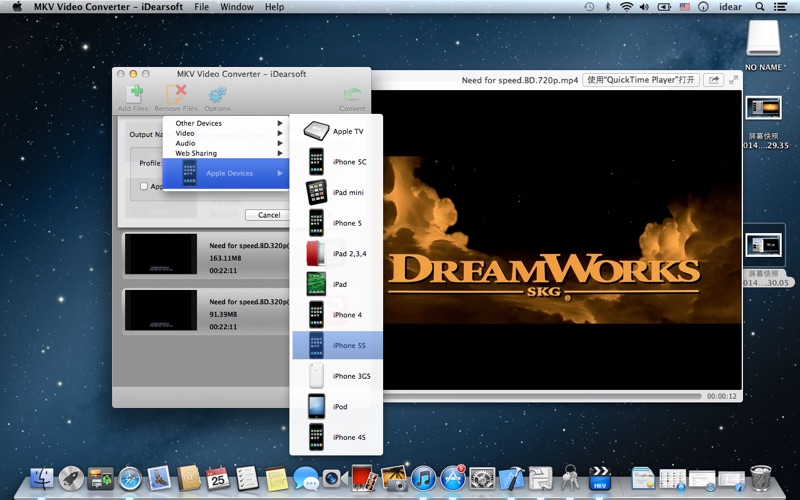Click the open with QuickTime Player button
This screenshot has height=500, width=800.
pyautogui.click(x=641, y=80)
